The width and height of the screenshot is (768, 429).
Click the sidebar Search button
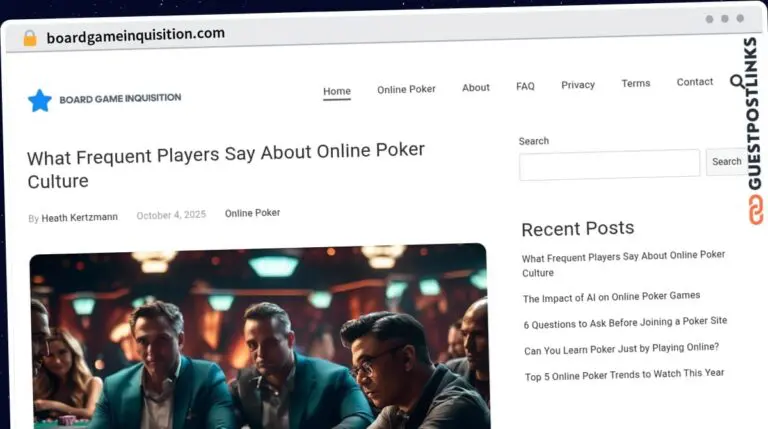coord(727,162)
